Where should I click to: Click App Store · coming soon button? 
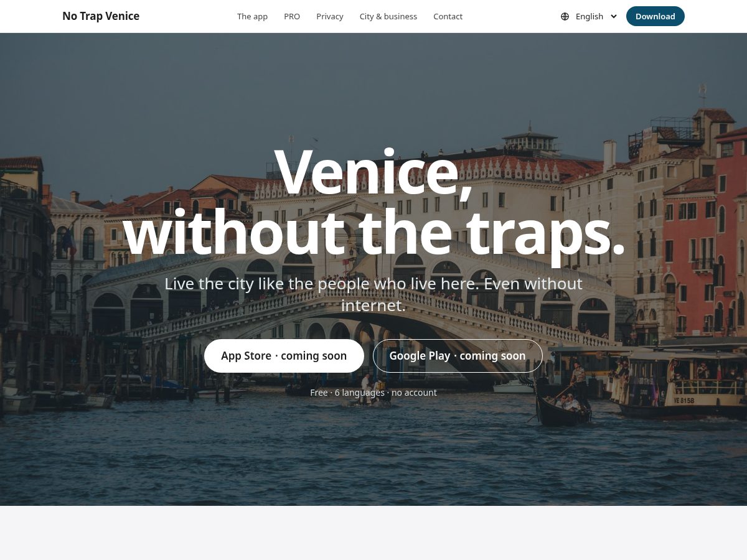284,356
